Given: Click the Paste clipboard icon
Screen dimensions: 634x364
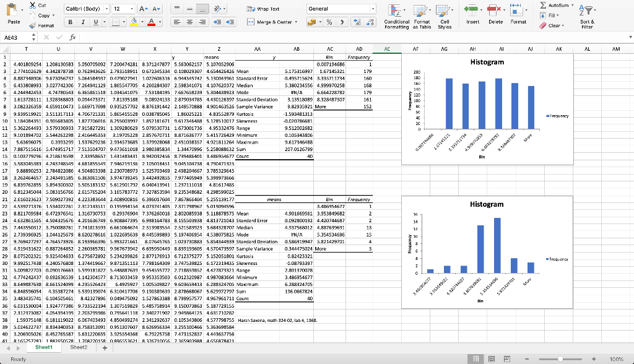Looking at the screenshot, I should point(13,10).
